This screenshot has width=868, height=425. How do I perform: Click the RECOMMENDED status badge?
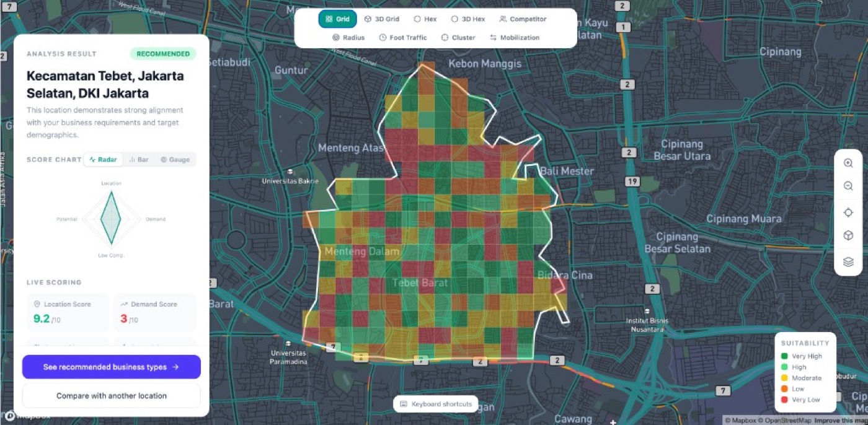click(x=163, y=54)
